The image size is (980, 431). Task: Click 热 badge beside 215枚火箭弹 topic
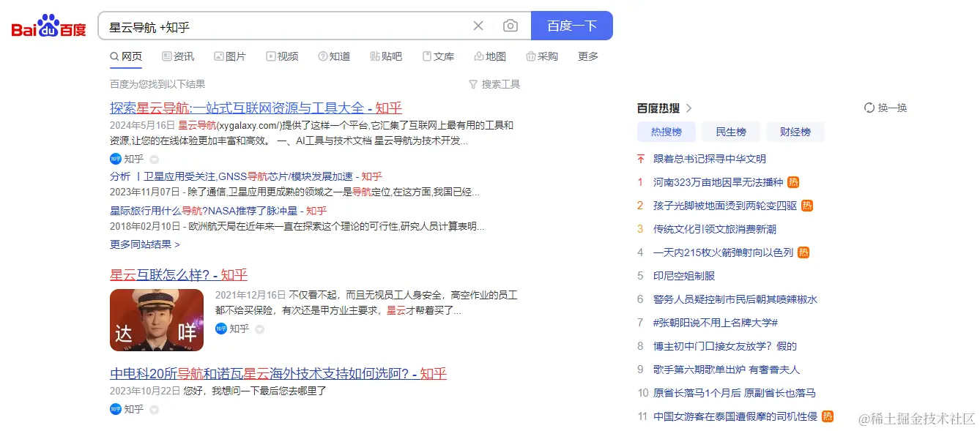(x=803, y=252)
